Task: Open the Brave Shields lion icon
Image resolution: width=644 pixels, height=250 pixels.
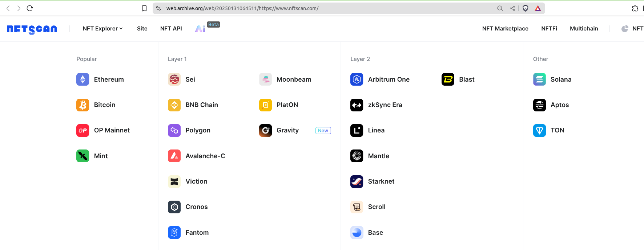Action: 526,8
